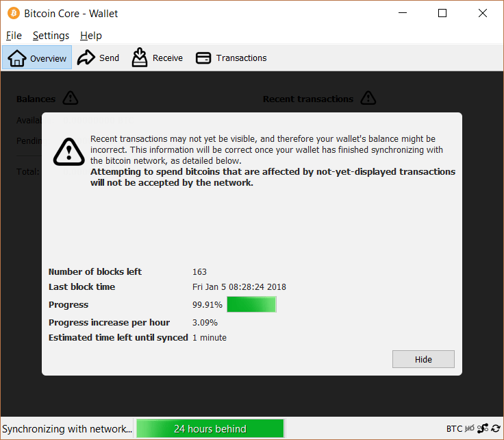Click the 'Synchronizing with network...' status text
Screen dimensions: 504x440
(x=66, y=429)
